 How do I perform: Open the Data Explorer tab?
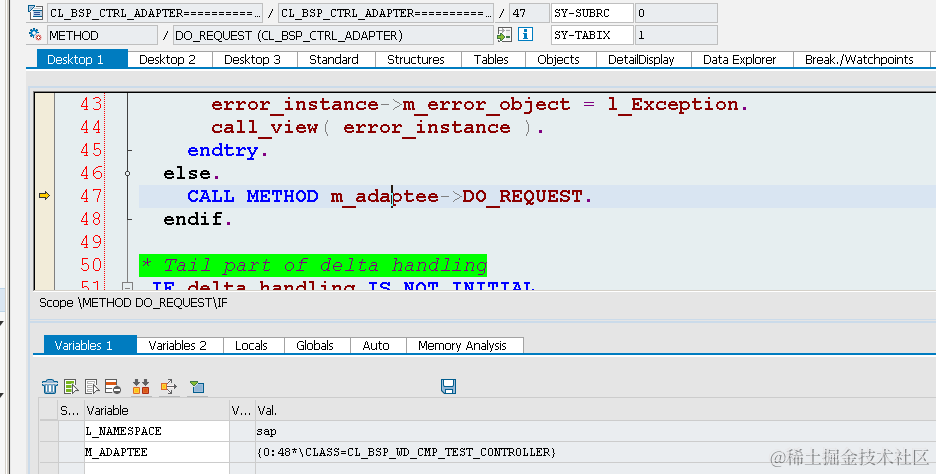pyautogui.click(x=740, y=59)
